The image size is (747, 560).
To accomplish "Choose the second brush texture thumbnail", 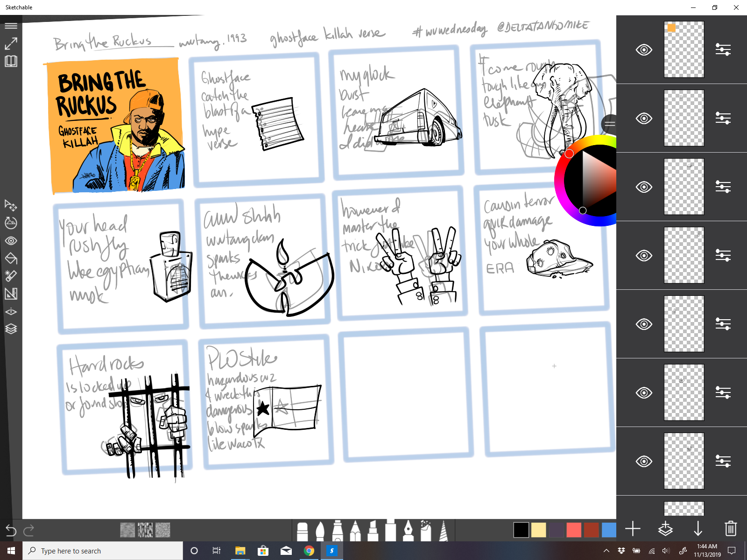I will (x=145, y=530).
